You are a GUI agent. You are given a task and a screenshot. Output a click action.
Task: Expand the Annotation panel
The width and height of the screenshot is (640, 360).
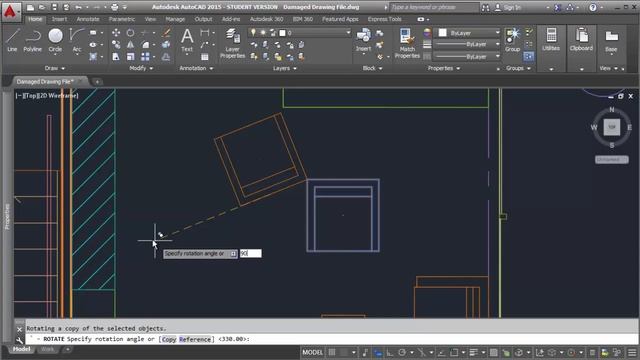[x=196, y=68]
